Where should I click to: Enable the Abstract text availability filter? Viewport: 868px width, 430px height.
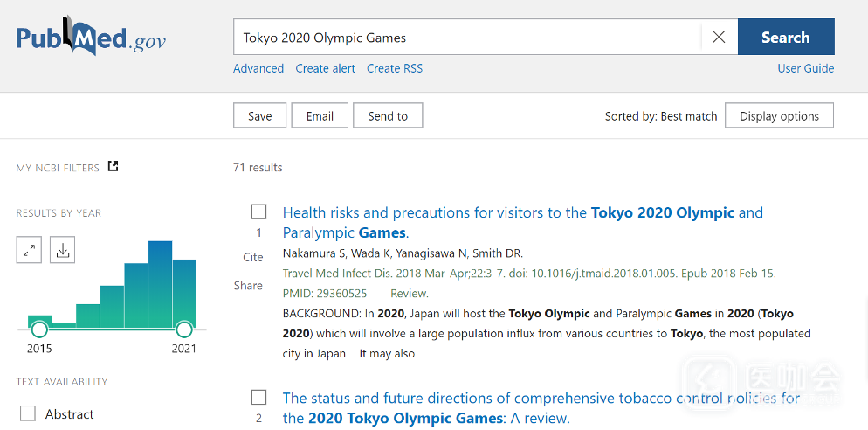pyautogui.click(x=28, y=413)
